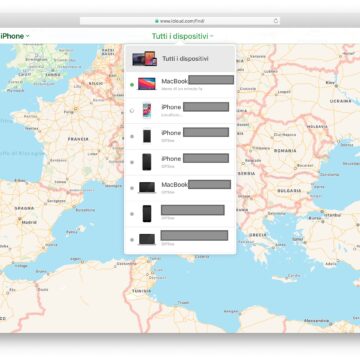Image resolution: width=360 pixels, height=360 pixels.
Task: Click the ROMANIA label on the map
Action: (285, 151)
